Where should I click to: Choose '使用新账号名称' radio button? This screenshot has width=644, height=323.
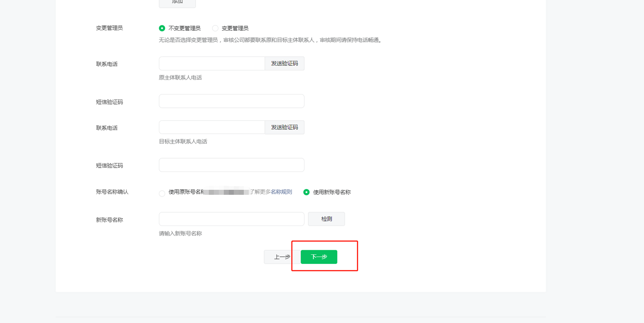point(307,192)
